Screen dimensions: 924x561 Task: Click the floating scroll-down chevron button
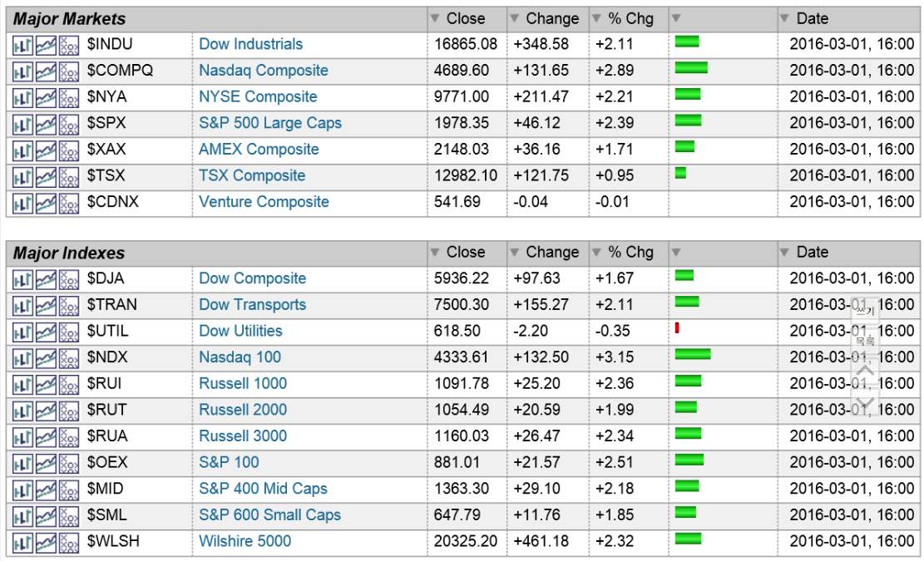[x=865, y=403]
